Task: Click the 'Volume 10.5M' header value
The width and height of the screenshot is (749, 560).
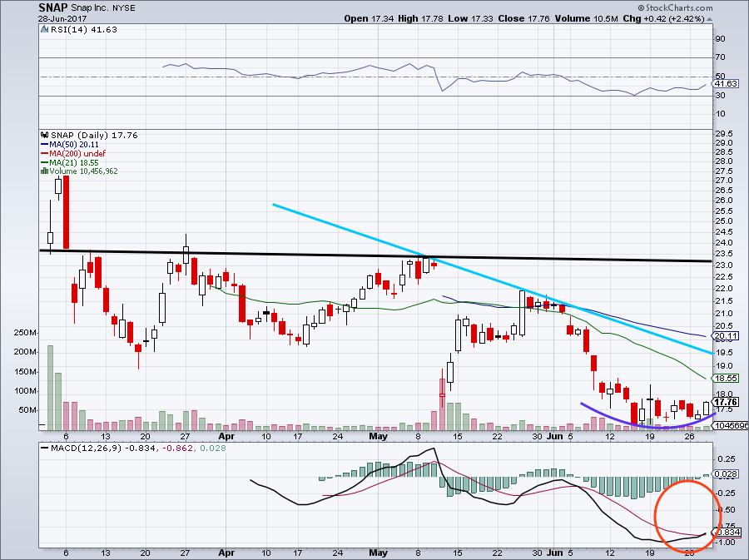Action: tap(586, 18)
